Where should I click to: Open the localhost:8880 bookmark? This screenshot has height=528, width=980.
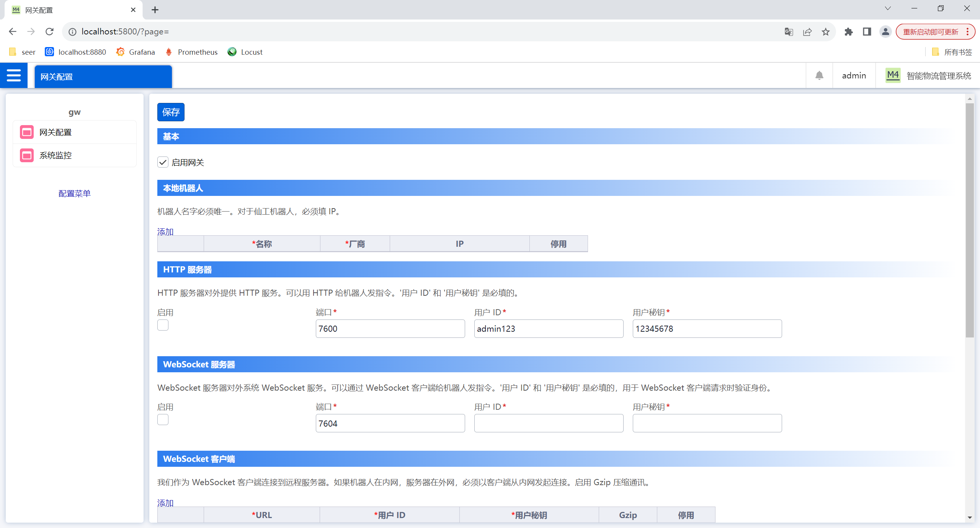[75, 52]
